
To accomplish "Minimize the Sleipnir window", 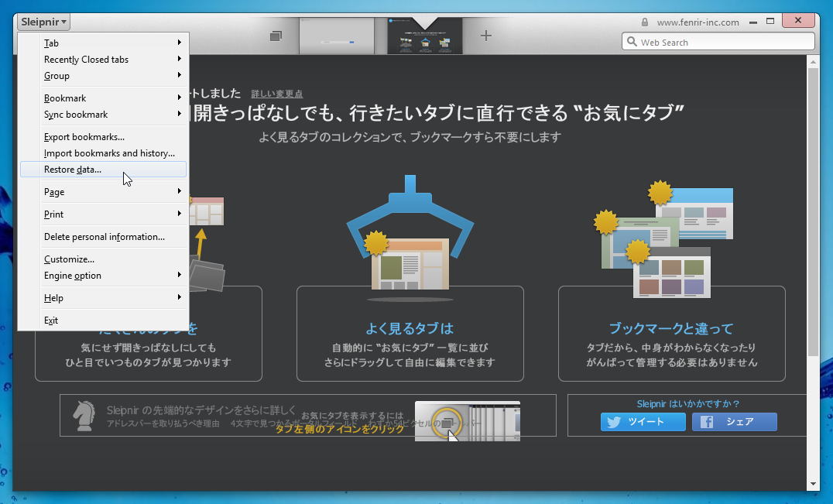I will [x=752, y=22].
